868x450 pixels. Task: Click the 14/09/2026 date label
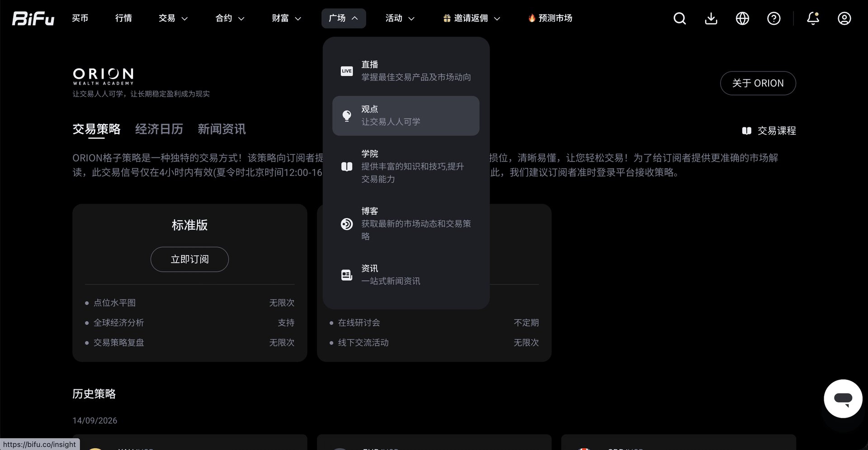[x=95, y=421]
